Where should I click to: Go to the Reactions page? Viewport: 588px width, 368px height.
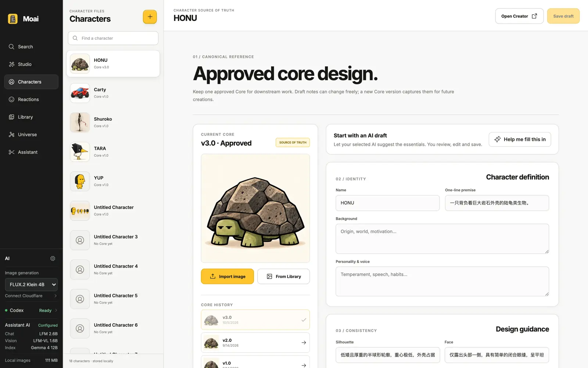pos(31,99)
